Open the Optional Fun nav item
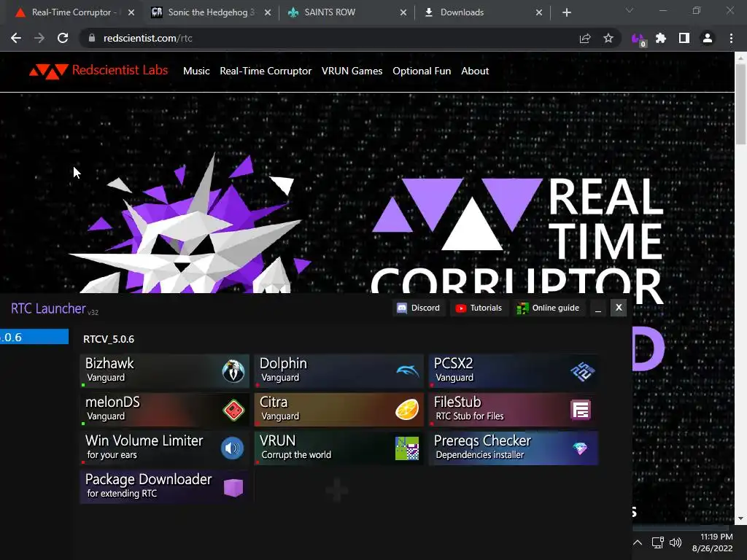747x560 pixels. pyautogui.click(x=422, y=71)
